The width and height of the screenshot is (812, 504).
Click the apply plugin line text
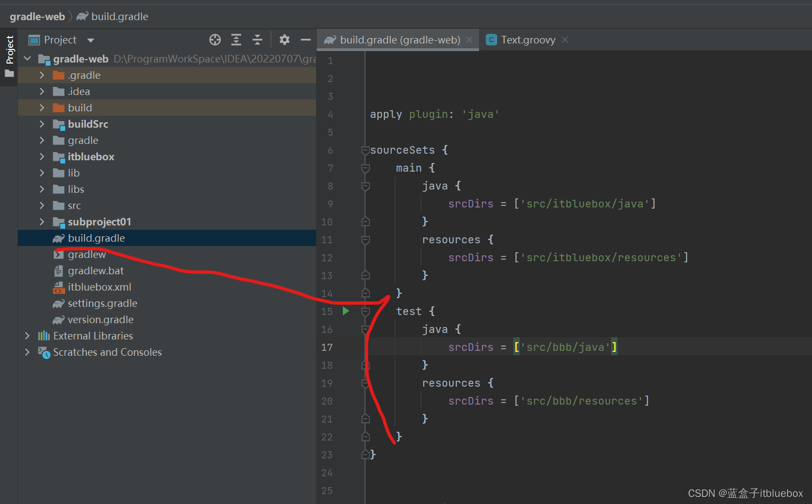[434, 114]
